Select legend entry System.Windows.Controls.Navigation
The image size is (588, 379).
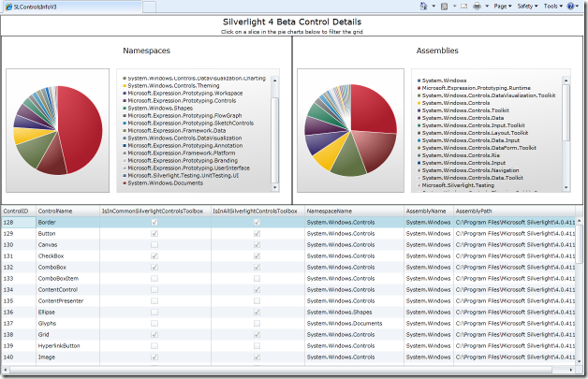tap(468, 170)
